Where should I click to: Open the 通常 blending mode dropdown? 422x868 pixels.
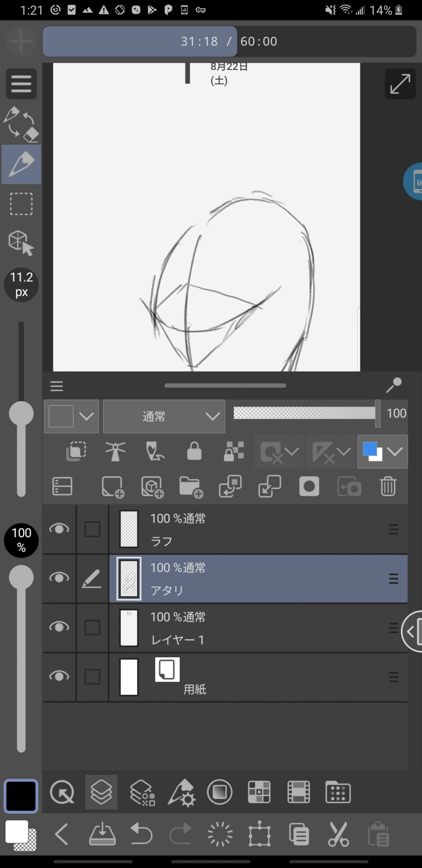(164, 416)
